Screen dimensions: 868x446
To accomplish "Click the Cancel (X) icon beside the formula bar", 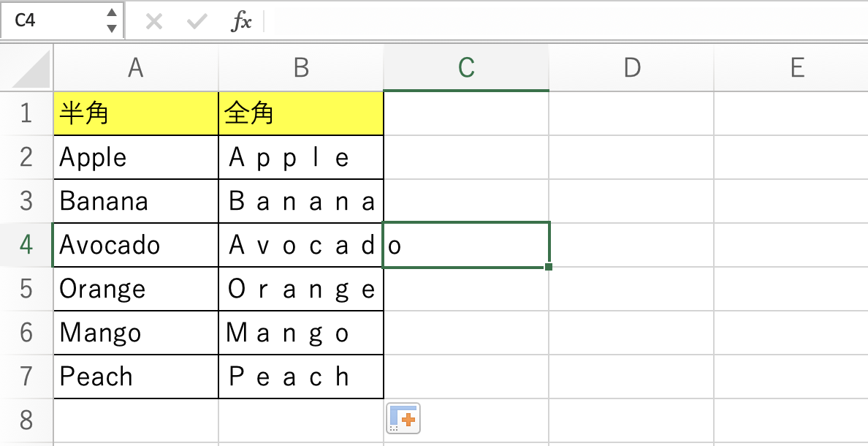I will [x=153, y=20].
